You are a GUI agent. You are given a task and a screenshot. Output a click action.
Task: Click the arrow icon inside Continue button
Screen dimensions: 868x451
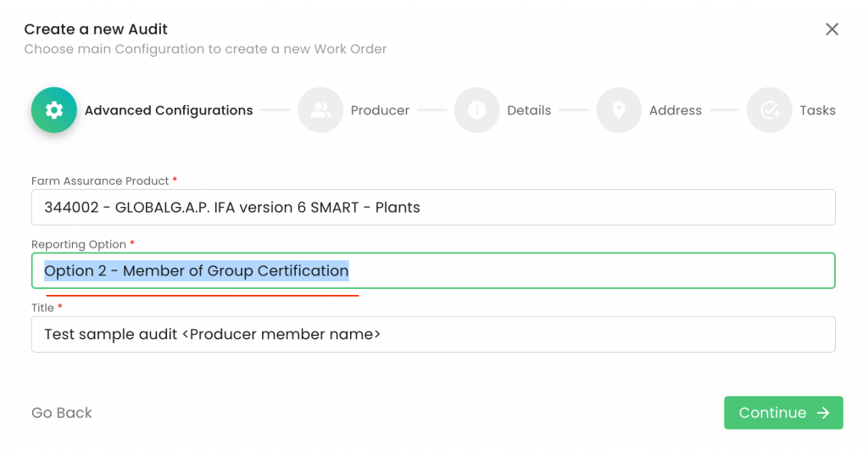[823, 413]
